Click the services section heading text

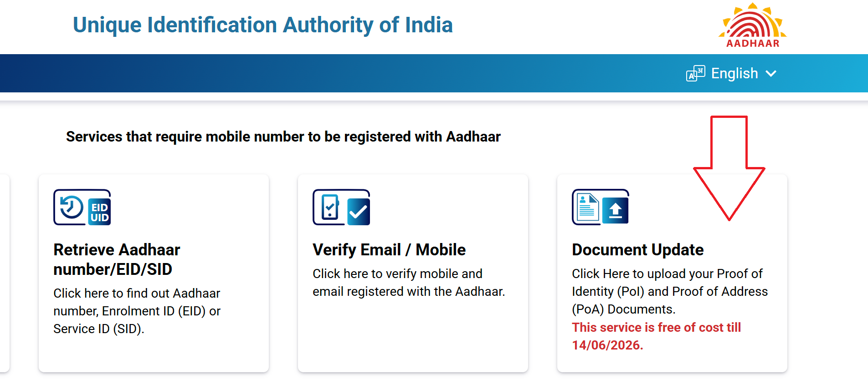(283, 137)
